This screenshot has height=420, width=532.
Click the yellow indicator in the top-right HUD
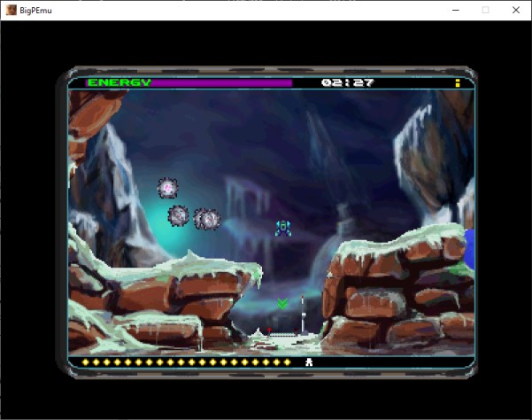(458, 82)
